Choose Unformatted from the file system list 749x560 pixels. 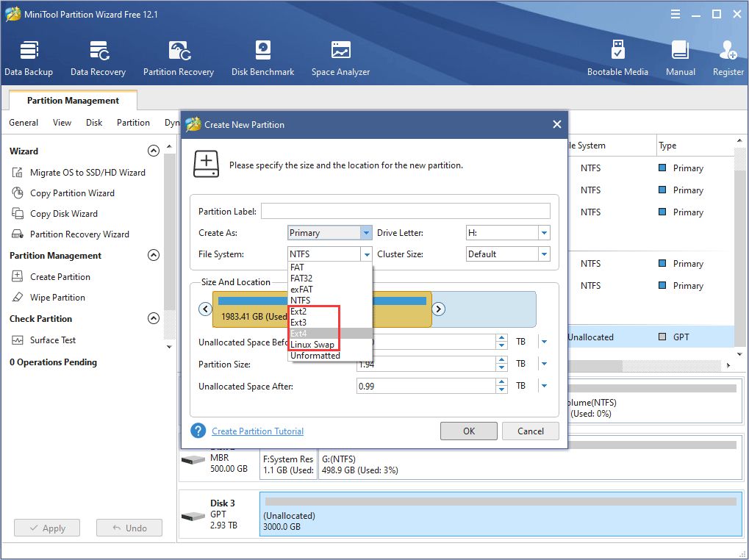click(330, 355)
